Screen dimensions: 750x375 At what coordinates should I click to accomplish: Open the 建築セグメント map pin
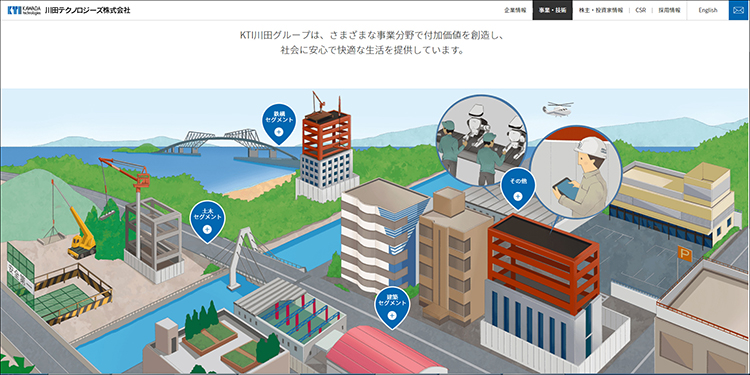pos(392,308)
